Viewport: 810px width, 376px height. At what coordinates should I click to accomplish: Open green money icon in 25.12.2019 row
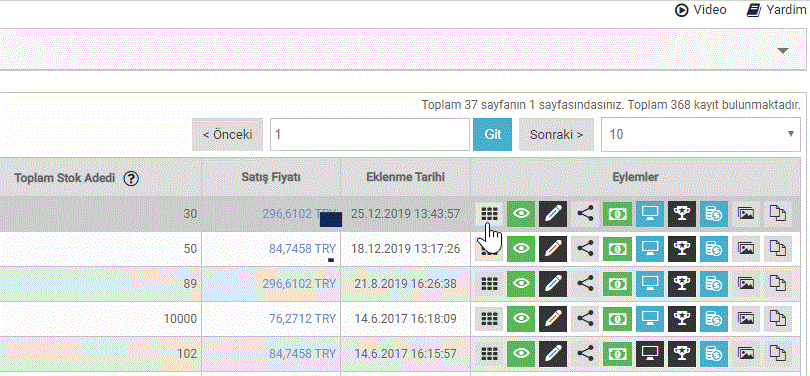tap(617, 214)
